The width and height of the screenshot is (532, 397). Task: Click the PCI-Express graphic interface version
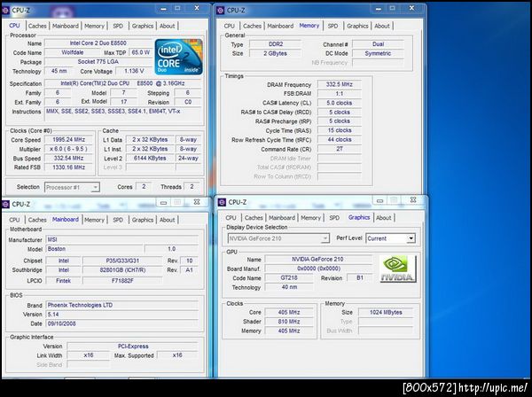pyautogui.click(x=133, y=346)
